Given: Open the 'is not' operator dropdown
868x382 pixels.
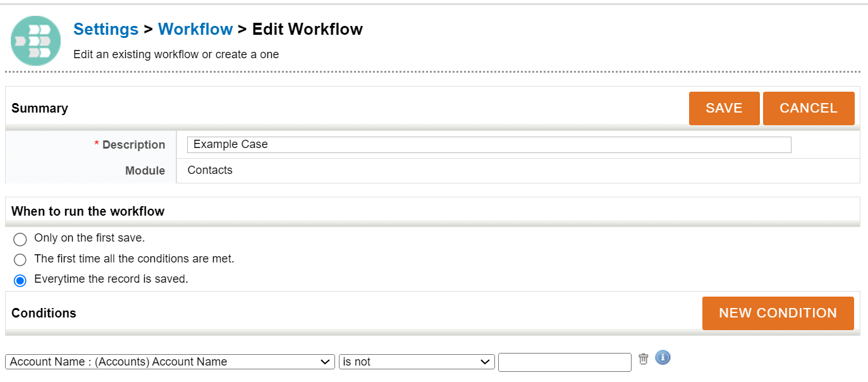Looking at the screenshot, I should click(x=416, y=362).
